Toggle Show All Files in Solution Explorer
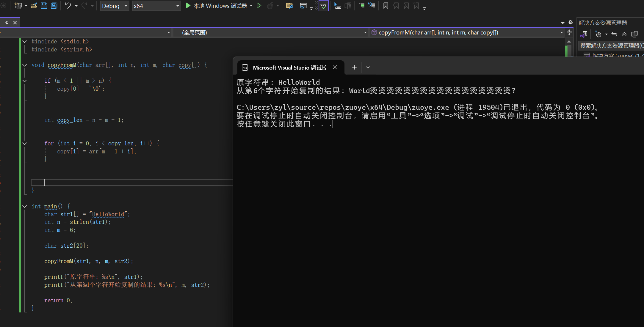 click(x=634, y=34)
